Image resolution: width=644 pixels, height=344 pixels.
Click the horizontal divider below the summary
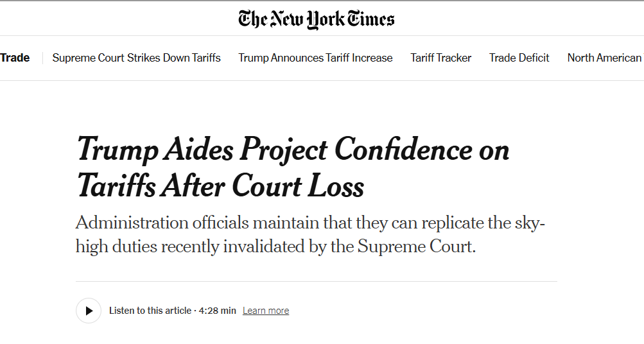tap(316, 281)
